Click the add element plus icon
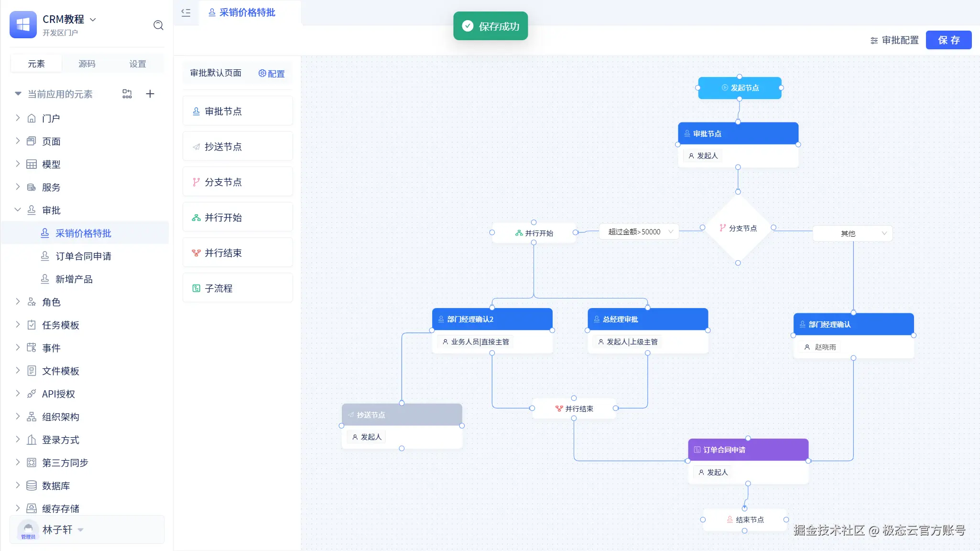Image resolution: width=980 pixels, height=551 pixels. click(150, 94)
